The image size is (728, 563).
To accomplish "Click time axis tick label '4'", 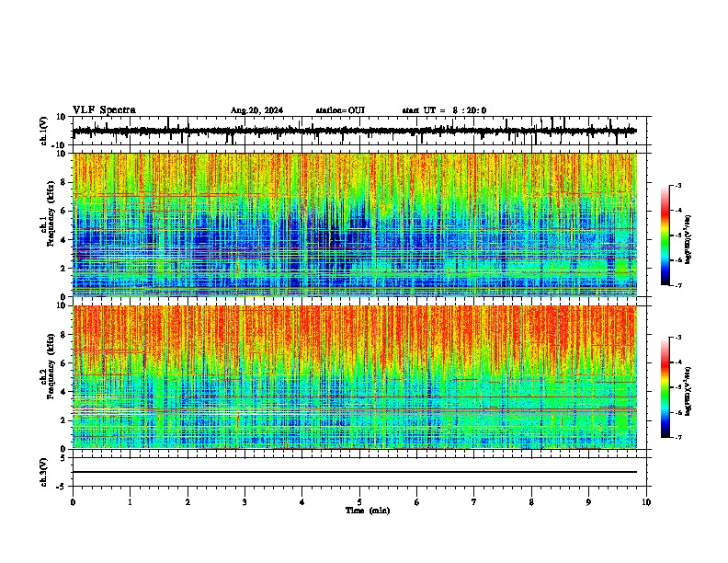I will [x=302, y=502].
